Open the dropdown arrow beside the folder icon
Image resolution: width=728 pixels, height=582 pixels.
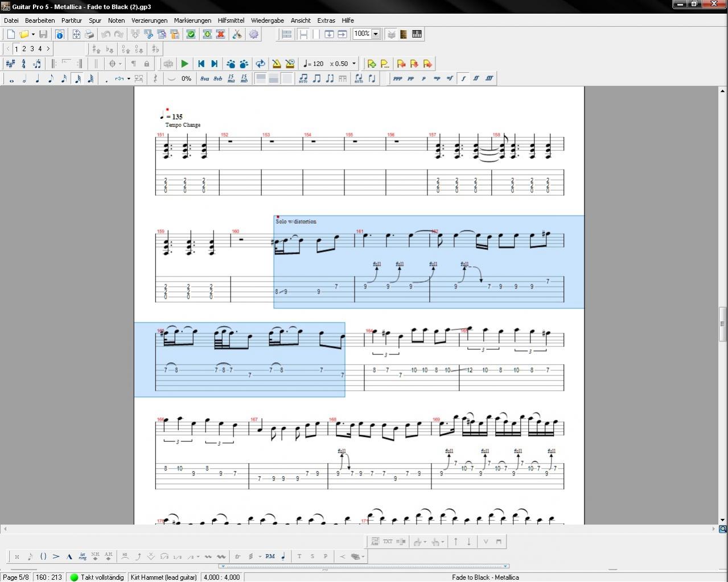(33, 34)
